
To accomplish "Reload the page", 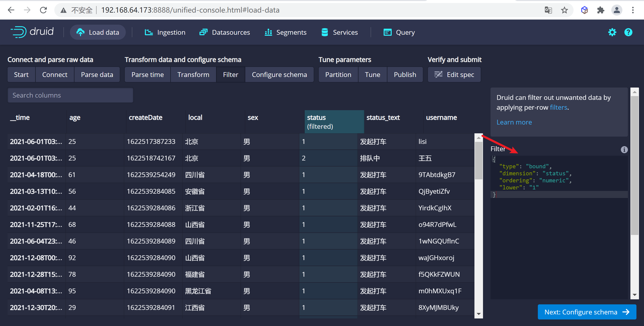I will [43, 10].
